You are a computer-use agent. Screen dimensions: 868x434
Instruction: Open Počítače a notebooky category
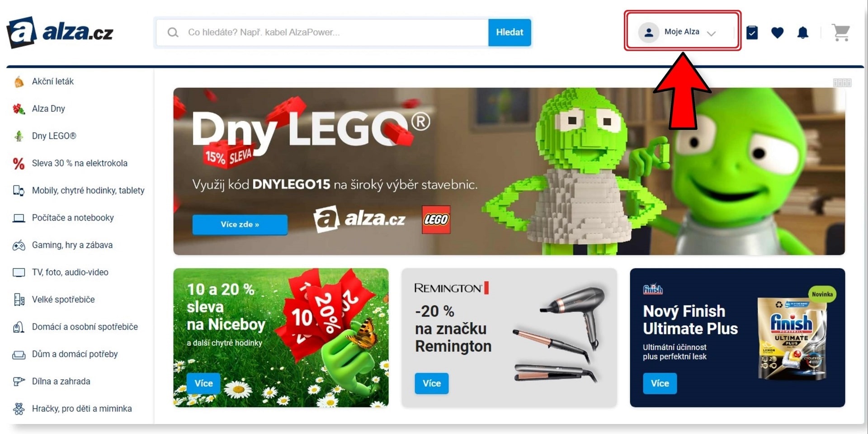pos(73,218)
